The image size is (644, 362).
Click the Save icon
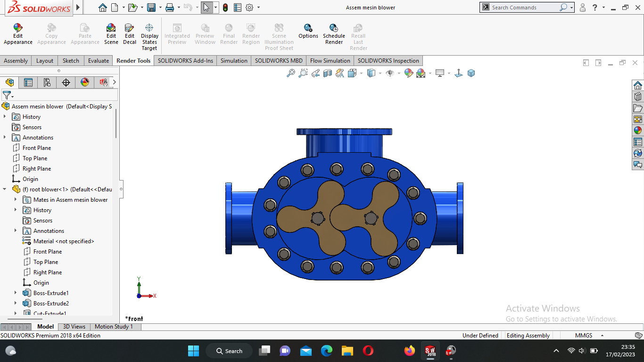pyautogui.click(x=151, y=8)
